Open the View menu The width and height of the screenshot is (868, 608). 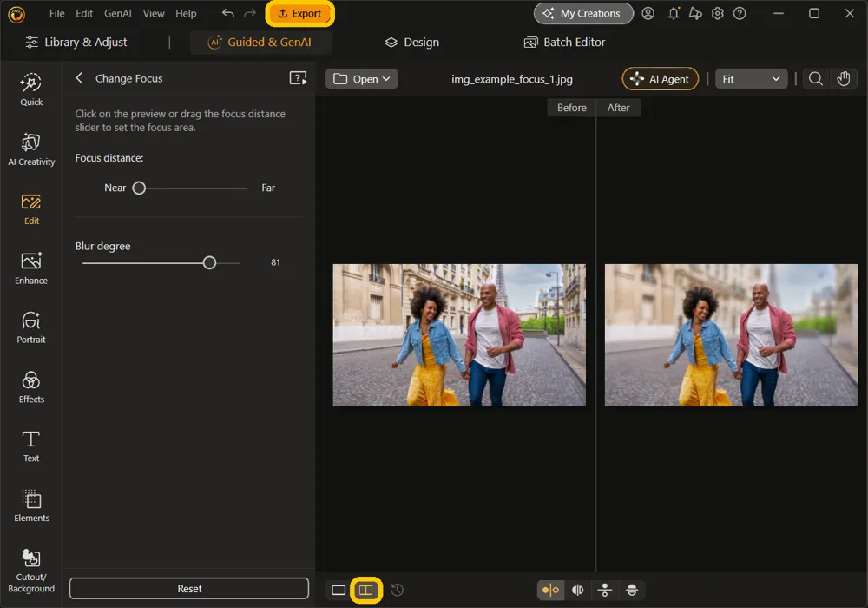pyautogui.click(x=154, y=13)
